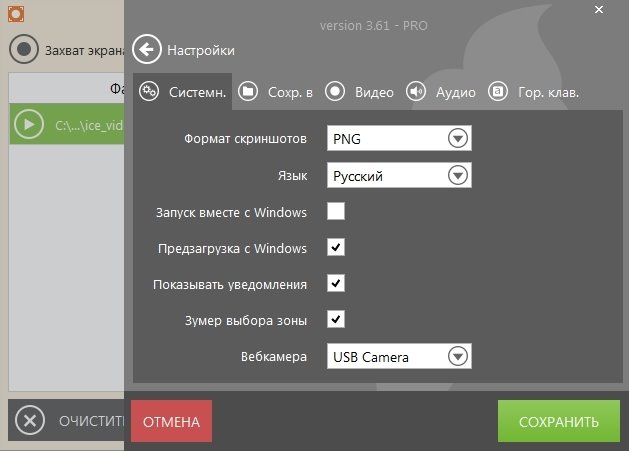The width and height of the screenshot is (629, 451).
Task: Click the key icon of Гор. клав.
Action: 498,91
